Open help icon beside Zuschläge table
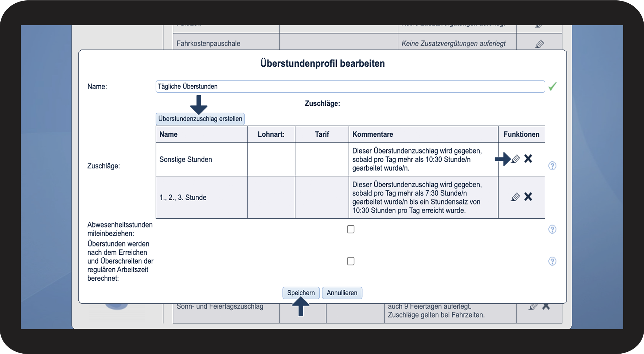644x354 pixels. (552, 166)
